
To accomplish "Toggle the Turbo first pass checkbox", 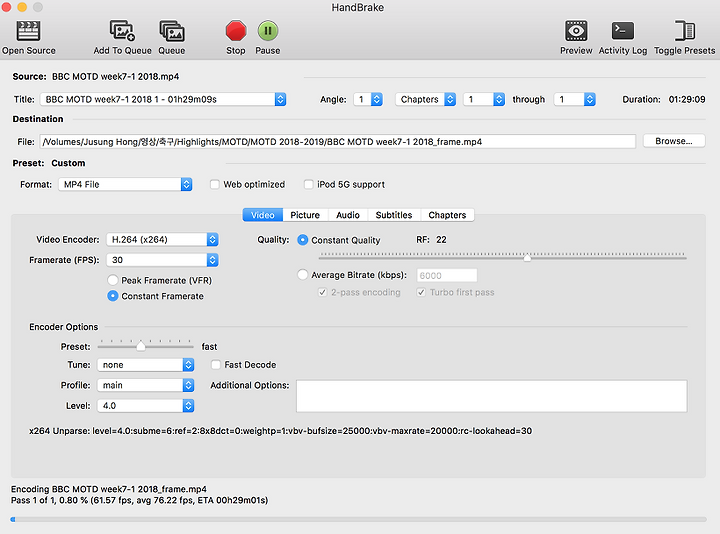I will point(421,292).
